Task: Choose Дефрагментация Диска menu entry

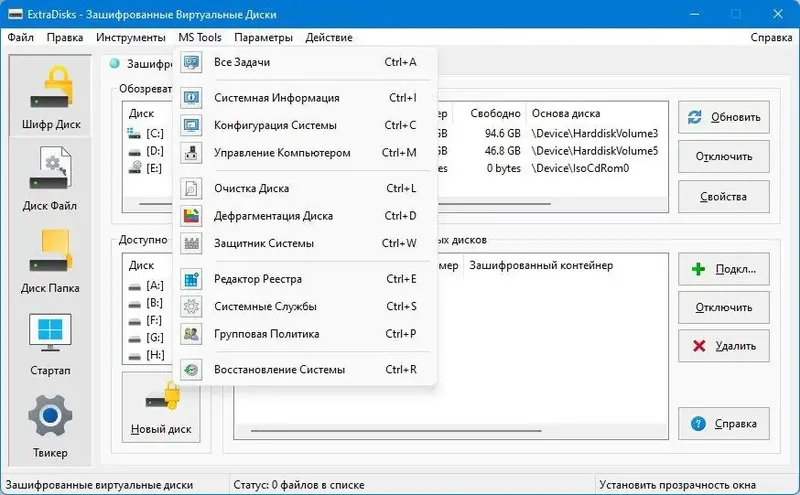Action: coord(305,216)
